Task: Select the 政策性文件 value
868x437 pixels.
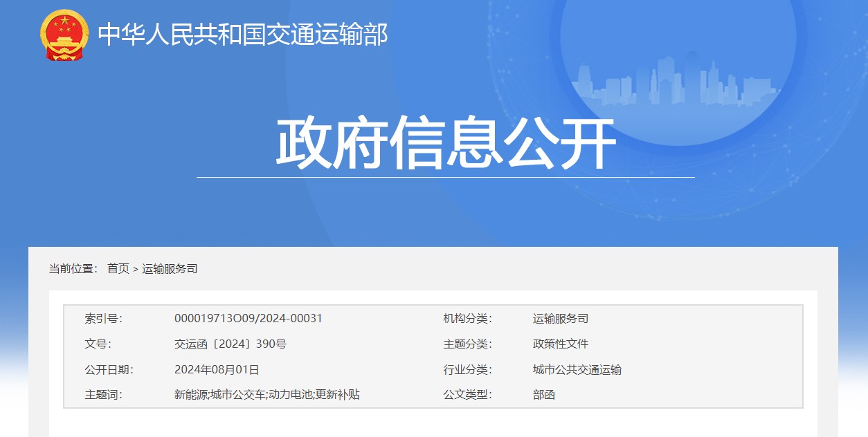Action: pos(561,344)
